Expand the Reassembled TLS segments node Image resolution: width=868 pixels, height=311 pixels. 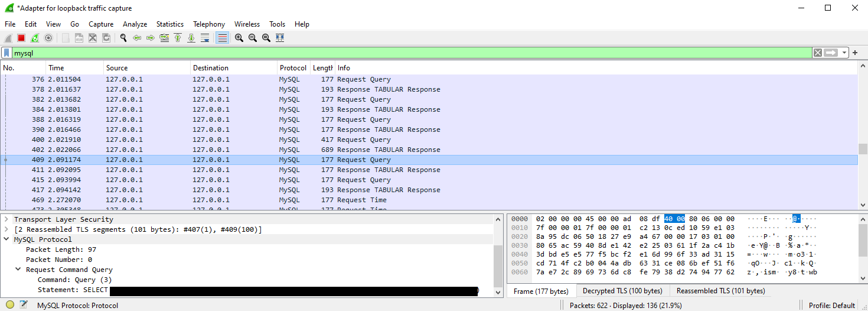[x=6, y=229]
